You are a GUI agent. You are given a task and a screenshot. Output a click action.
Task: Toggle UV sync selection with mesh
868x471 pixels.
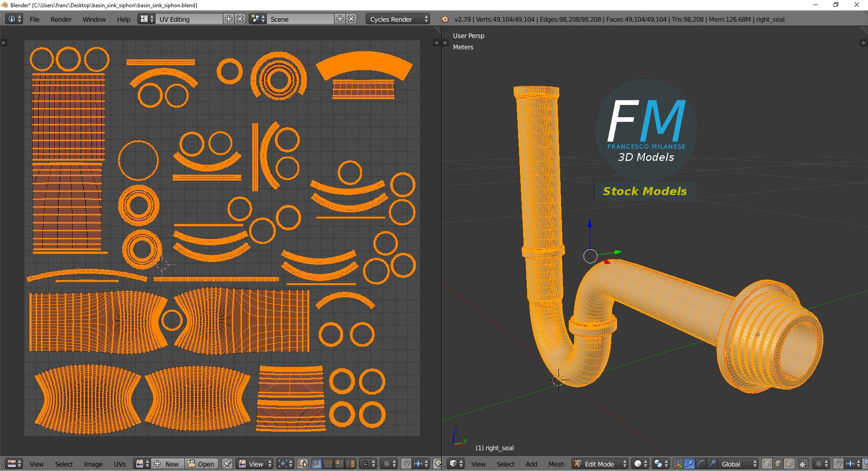303,464
